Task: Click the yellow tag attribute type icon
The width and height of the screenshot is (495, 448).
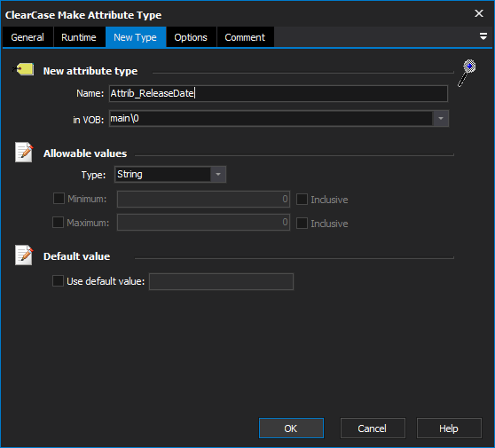Action: coord(23,69)
